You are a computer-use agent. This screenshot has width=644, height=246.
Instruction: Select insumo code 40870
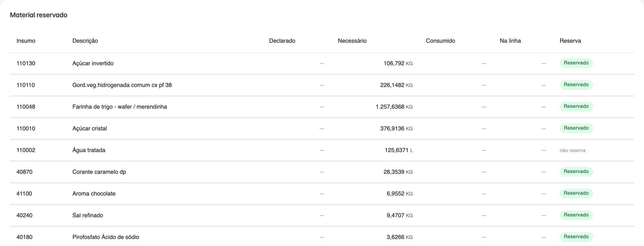[x=24, y=172]
